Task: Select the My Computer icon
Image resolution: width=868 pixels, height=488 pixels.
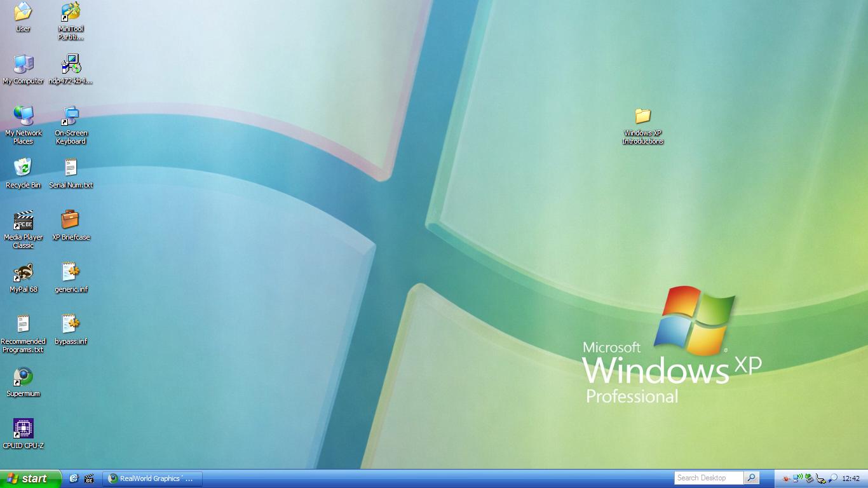Action: [23, 64]
